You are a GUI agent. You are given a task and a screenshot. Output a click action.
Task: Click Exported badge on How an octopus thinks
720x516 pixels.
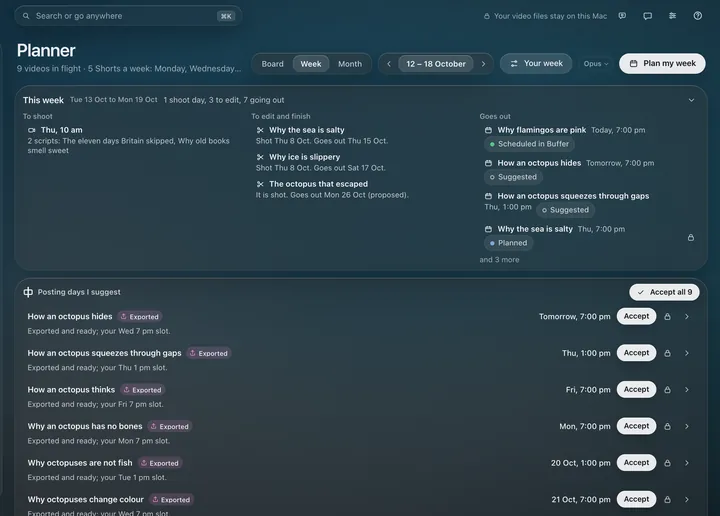click(142, 390)
